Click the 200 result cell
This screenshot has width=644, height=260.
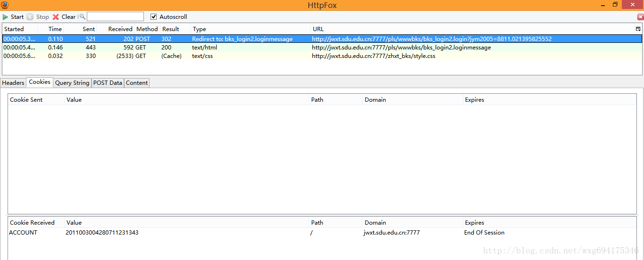click(x=166, y=48)
